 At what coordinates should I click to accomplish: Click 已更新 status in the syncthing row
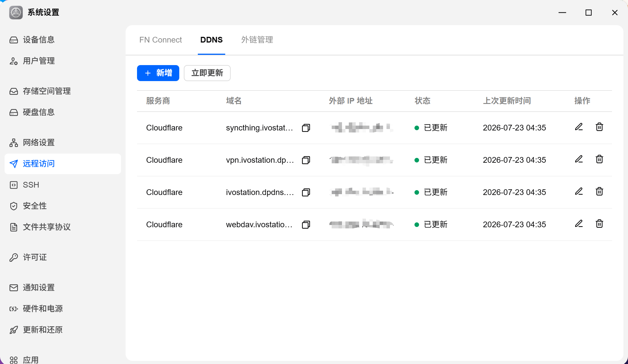point(431,128)
